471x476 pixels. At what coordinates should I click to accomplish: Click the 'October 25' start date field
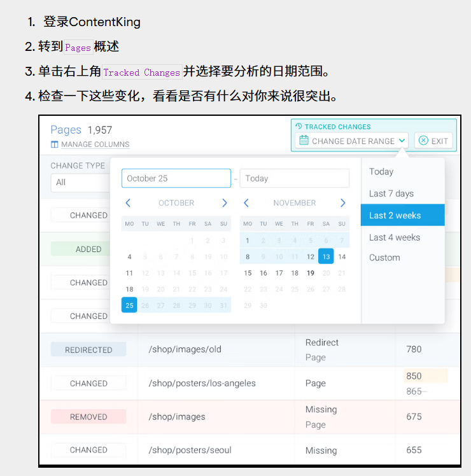[x=176, y=178]
